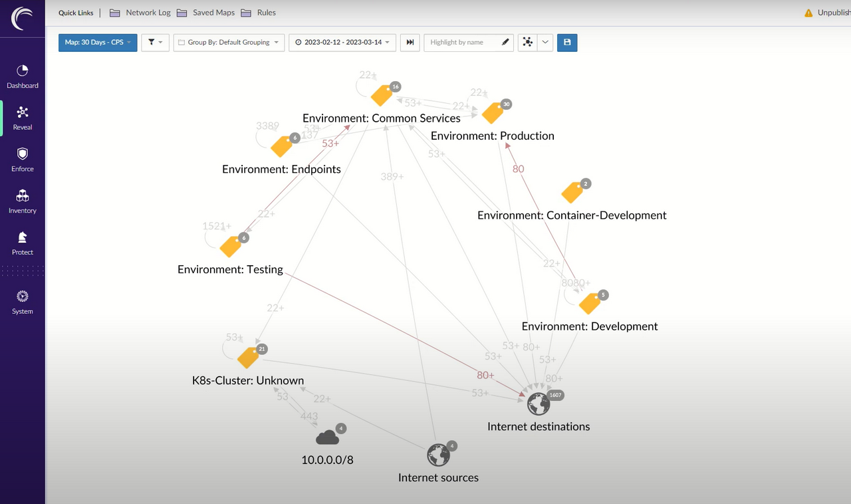
Task: Click inside the Highlight by name field
Action: [x=465, y=42]
